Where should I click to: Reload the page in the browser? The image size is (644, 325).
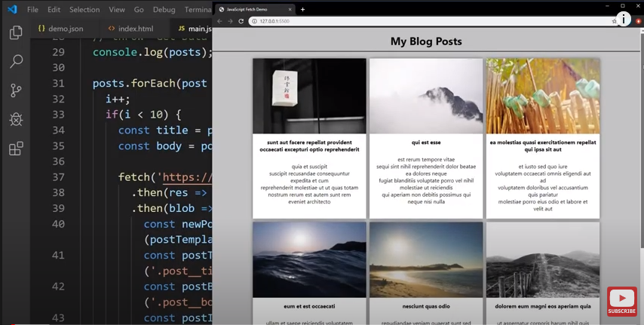[x=241, y=21]
